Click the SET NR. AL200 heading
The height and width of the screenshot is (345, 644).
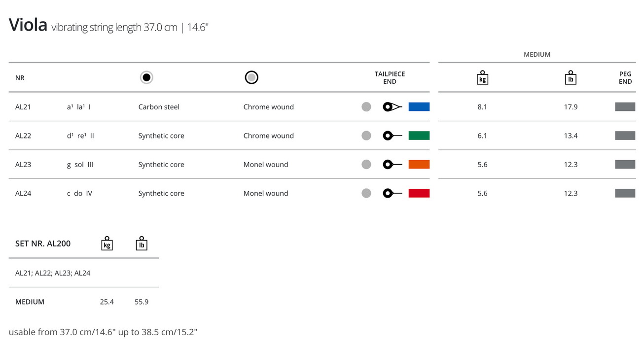(x=43, y=243)
